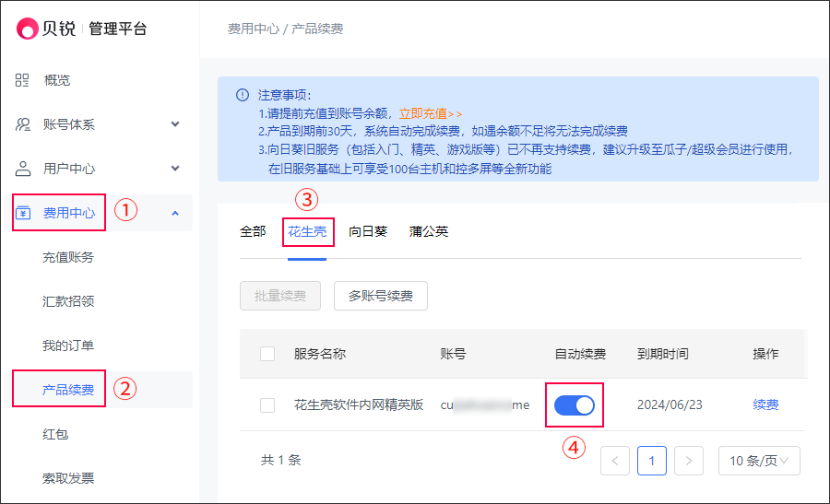Viewport: 830px width, 504px height.
Task: Switch to the 蒲公英 tab
Action: pyautogui.click(x=429, y=231)
